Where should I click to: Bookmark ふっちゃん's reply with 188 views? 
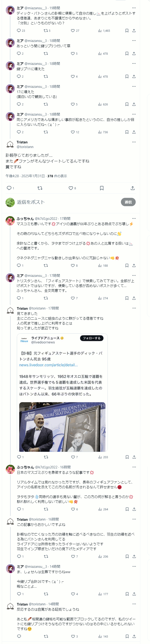click(x=127, y=265)
